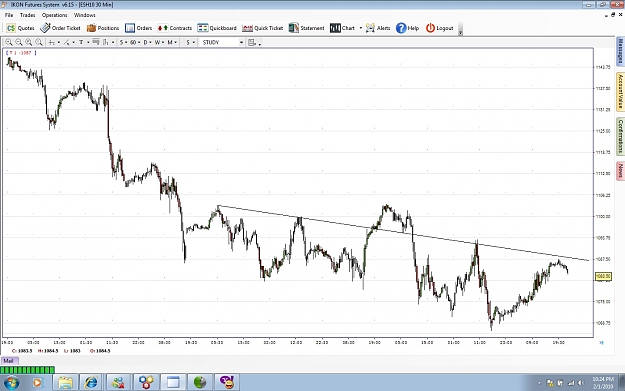
Task: Open Windows Explorer folder from taskbar
Action: [x=65, y=383]
